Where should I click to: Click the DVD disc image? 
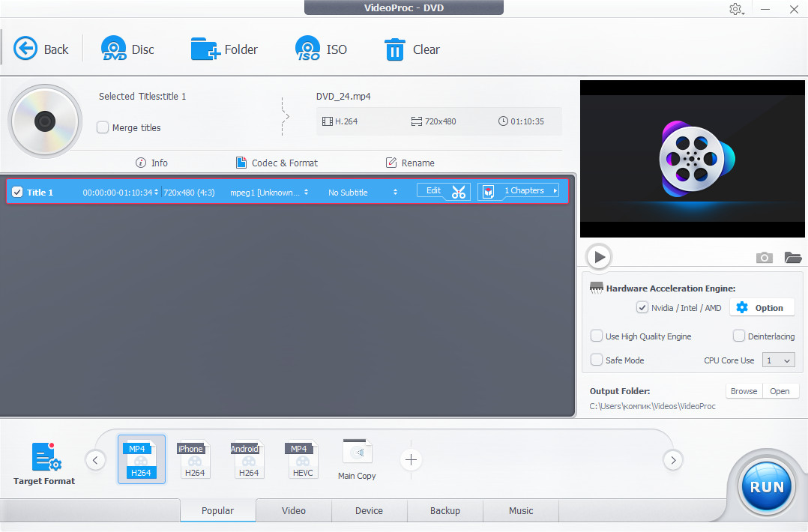point(45,121)
